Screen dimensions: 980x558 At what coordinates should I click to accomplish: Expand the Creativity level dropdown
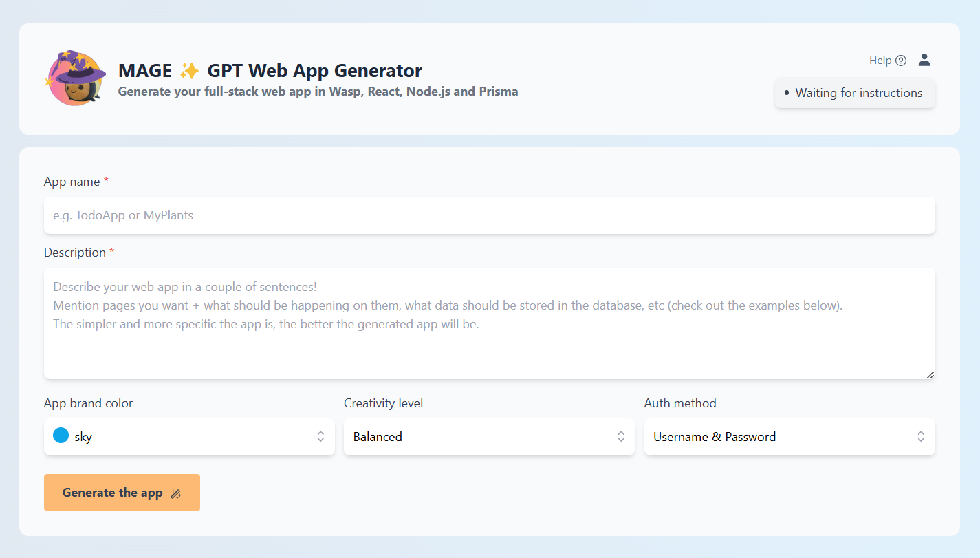coord(489,437)
